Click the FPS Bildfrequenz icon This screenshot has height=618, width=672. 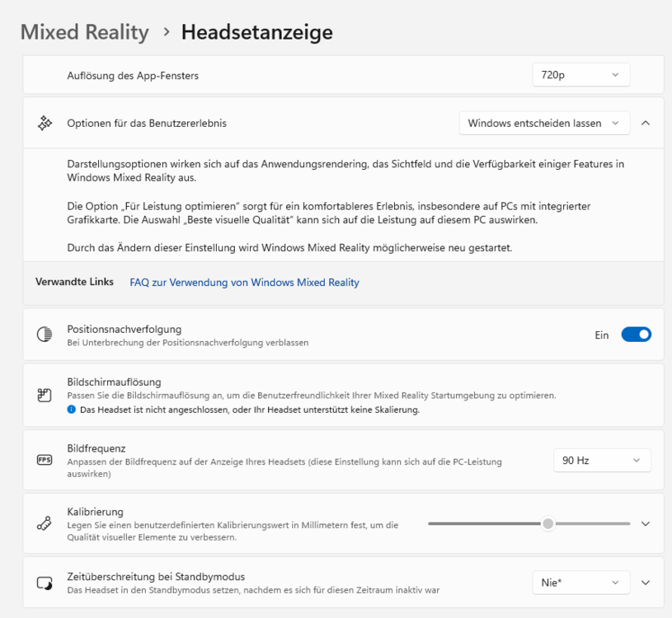click(45, 460)
